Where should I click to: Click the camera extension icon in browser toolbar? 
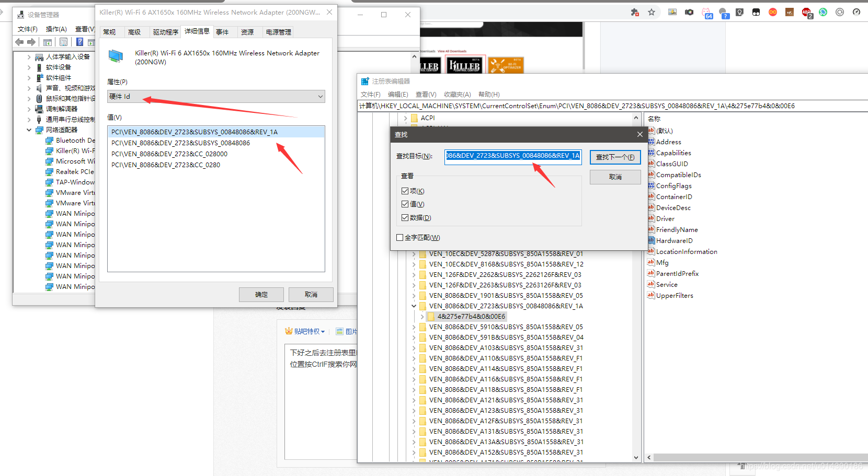tap(689, 12)
